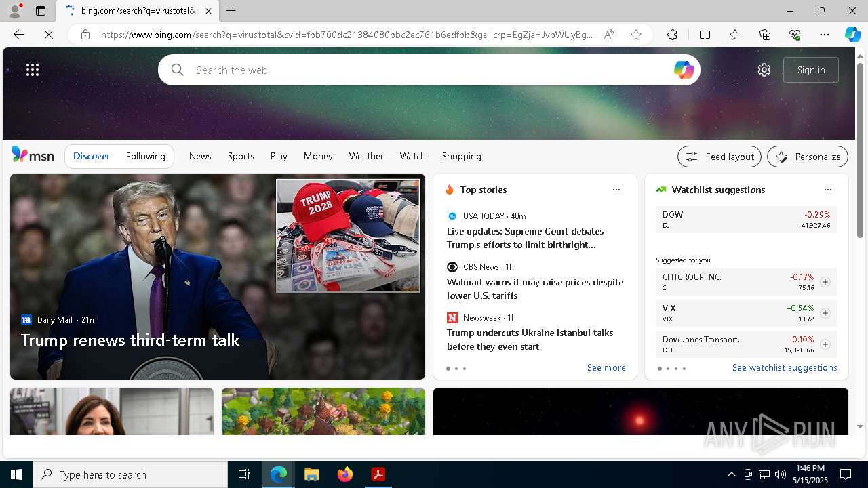
Task: Open the profile avatar icon
Action: coord(14,11)
